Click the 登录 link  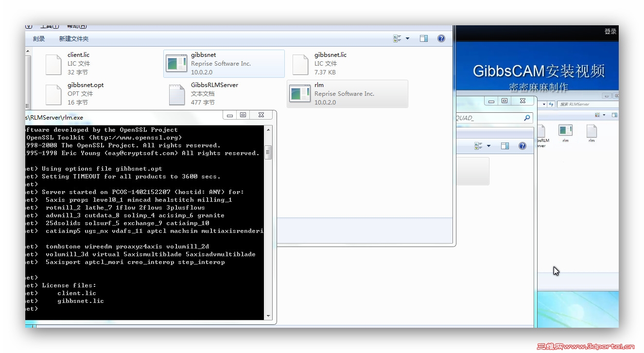coord(610,32)
